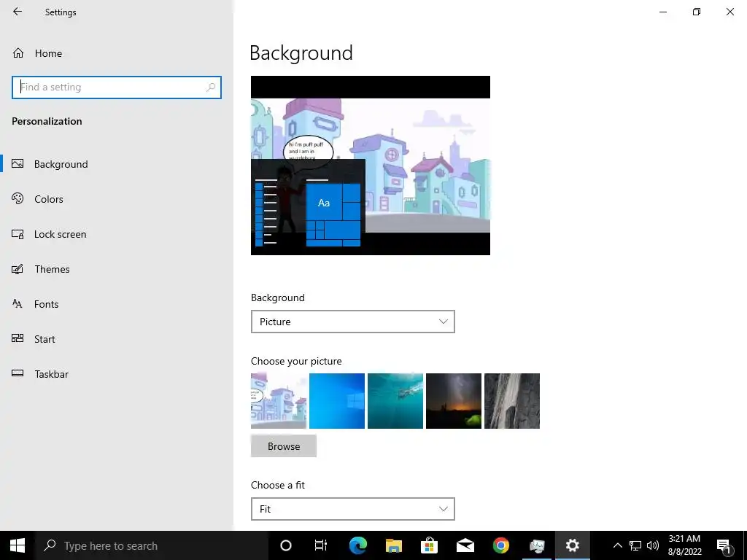Image resolution: width=747 pixels, height=560 pixels.
Task: Open Mail app from taskbar
Action: coord(465,545)
